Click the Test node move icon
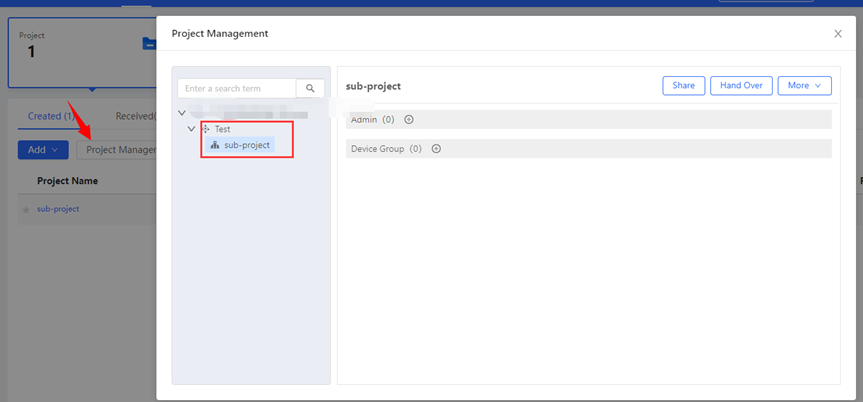 (x=206, y=129)
